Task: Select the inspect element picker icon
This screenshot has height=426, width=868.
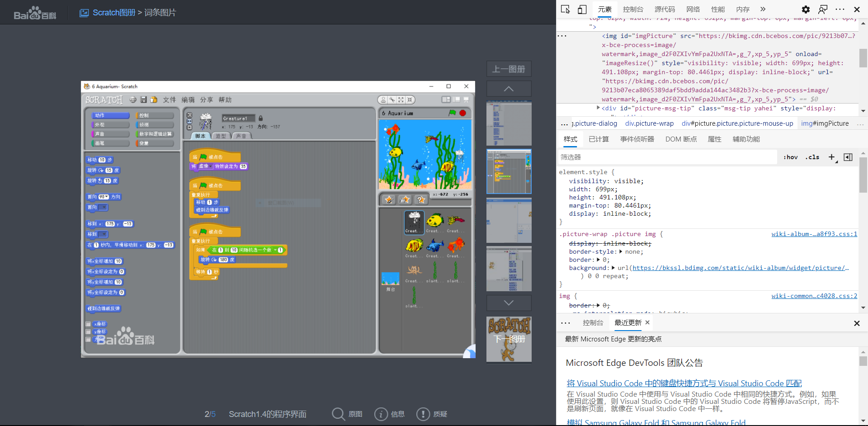Action: [566, 9]
